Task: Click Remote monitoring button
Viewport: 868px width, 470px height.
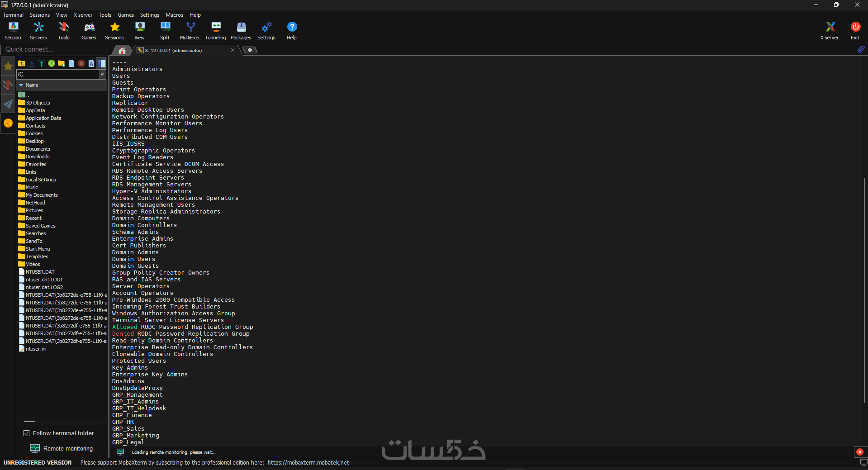Action: [62, 448]
